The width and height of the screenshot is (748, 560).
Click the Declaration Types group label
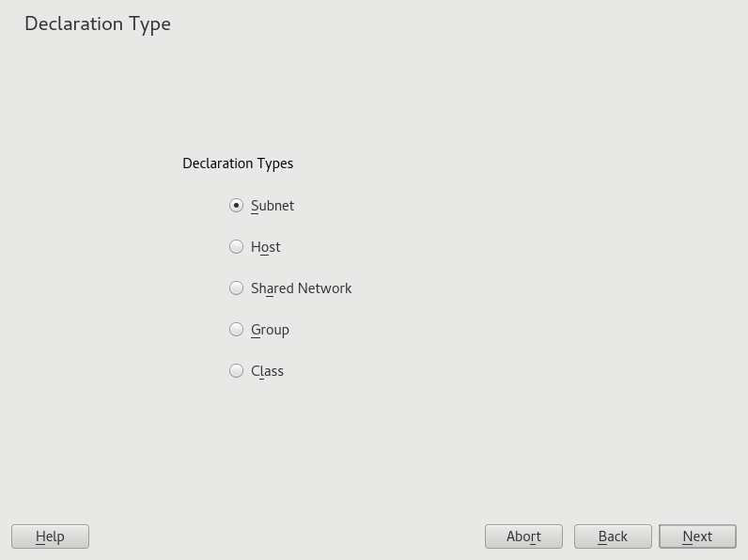click(x=238, y=163)
